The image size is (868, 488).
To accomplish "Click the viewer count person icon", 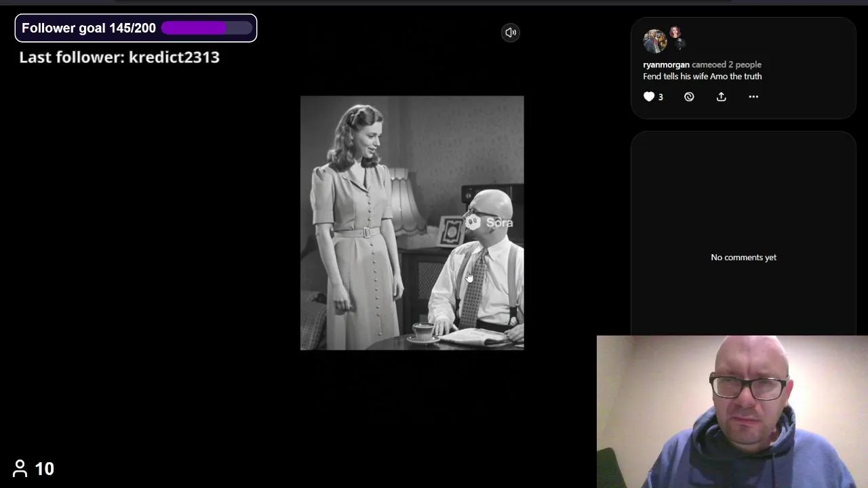I will [x=20, y=468].
